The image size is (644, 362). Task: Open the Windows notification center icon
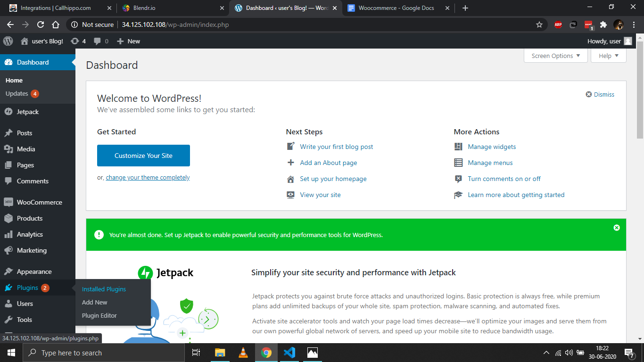629,353
